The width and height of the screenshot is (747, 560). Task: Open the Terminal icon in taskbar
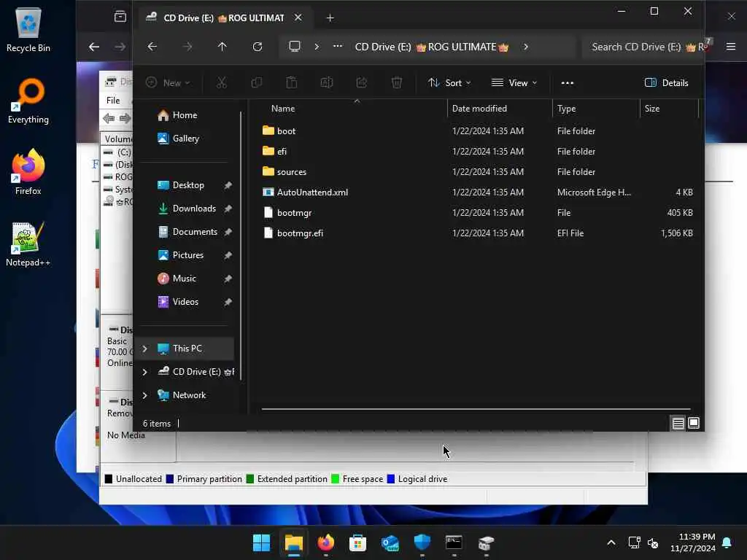(x=454, y=542)
